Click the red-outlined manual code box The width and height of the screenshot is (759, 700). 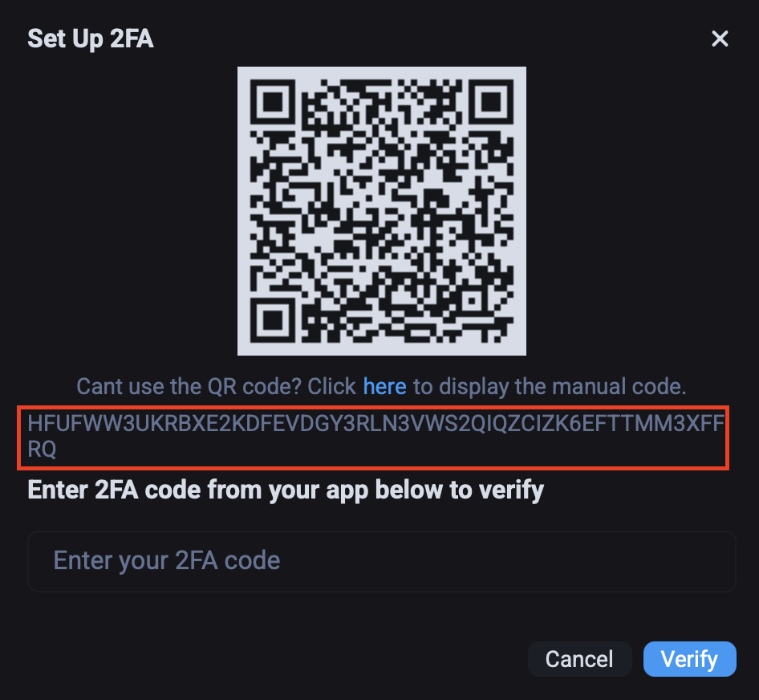373,438
